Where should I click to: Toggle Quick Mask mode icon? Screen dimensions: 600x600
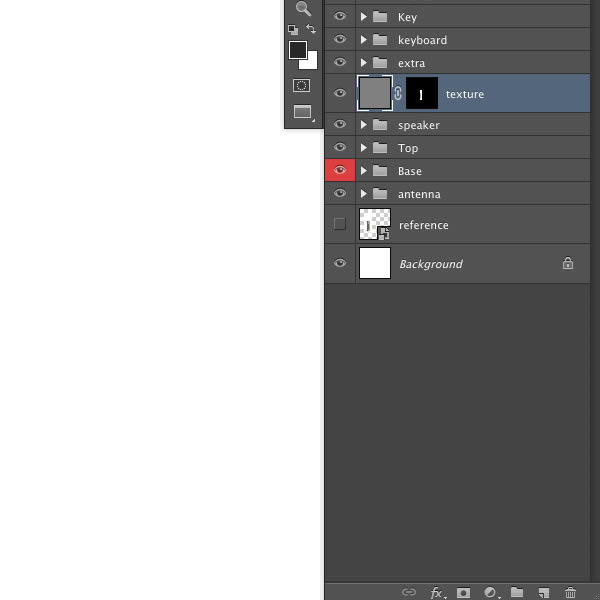click(302, 85)
